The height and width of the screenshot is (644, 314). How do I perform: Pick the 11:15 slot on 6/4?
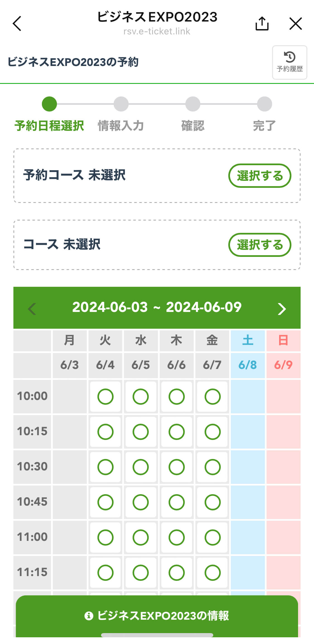click(105, 572)
